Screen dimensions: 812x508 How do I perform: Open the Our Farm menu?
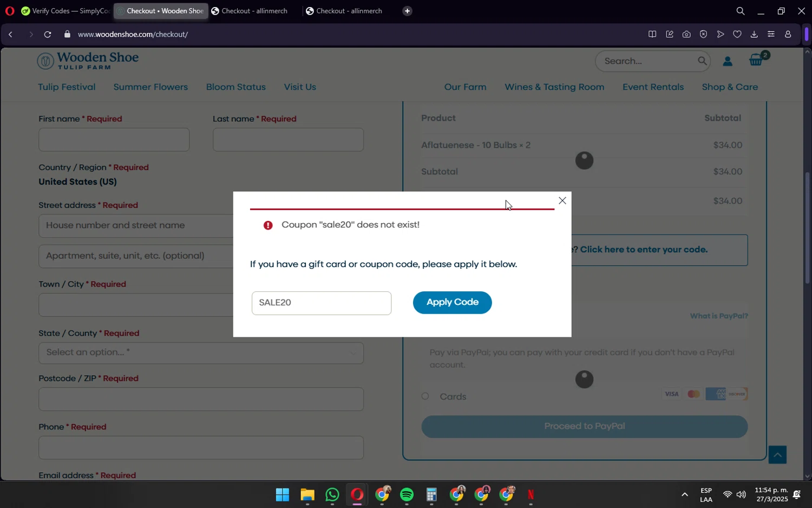point(465,87)
